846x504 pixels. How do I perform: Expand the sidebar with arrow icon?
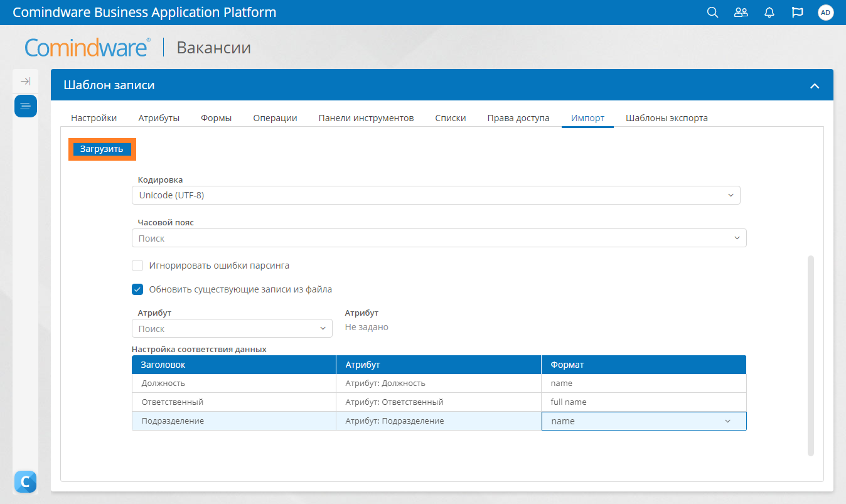[x=26, y=81]
